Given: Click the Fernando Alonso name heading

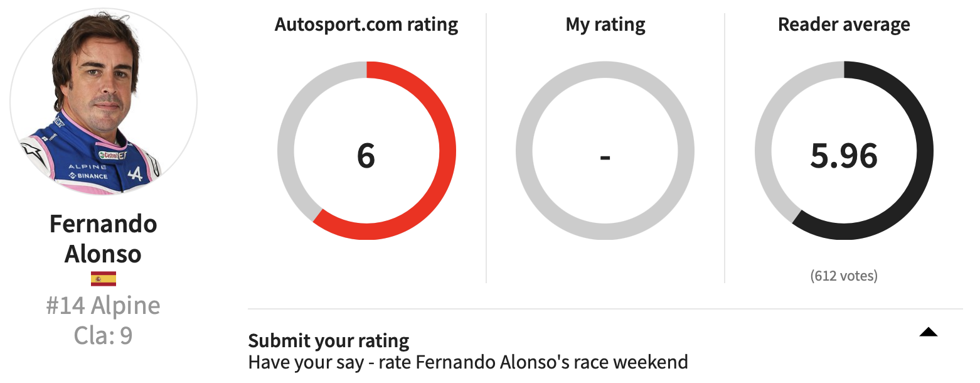Looking at the screenshot, I should tap(104, 239).
